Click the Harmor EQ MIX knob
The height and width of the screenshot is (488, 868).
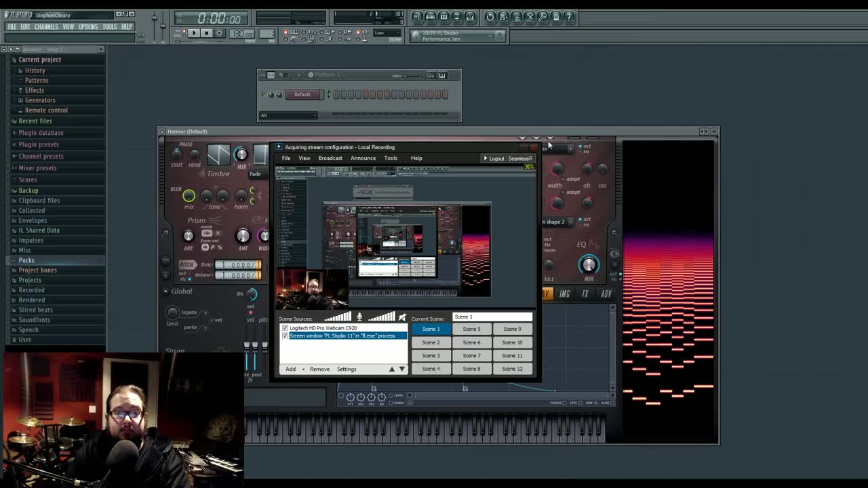coord(589,264)
